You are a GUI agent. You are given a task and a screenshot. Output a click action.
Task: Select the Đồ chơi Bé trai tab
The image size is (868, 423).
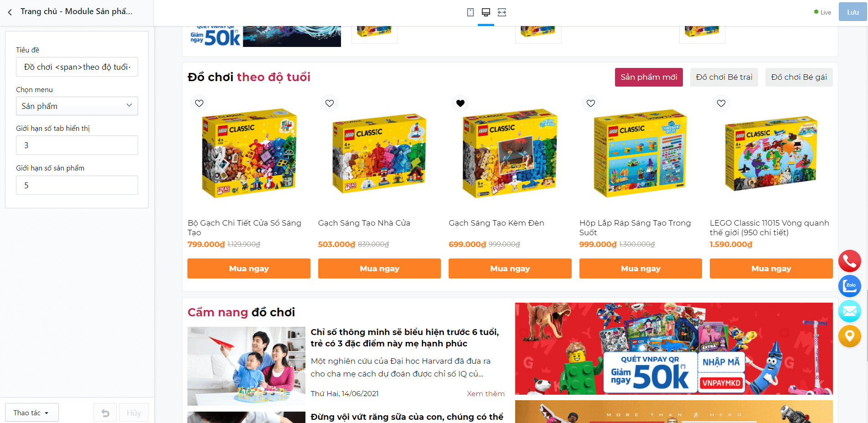[724, 77]
